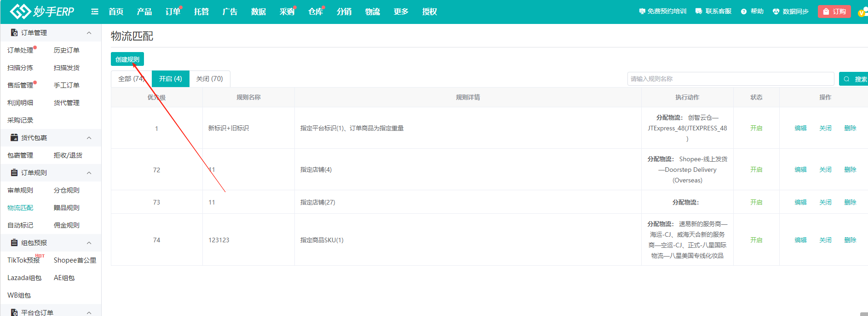The height and width of the screenshot is (316, 868).
Task: Open 扫描发货 in sidebar
Action: click(67, 68)
